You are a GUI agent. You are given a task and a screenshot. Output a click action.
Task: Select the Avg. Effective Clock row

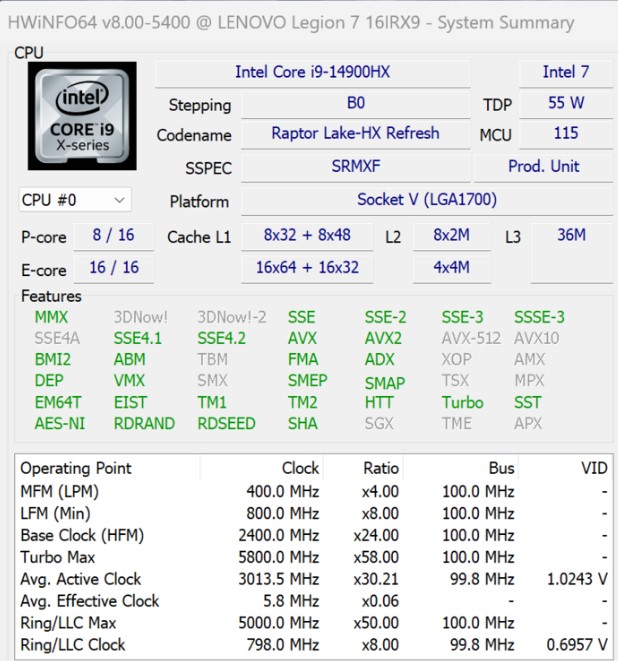pyautogui.click(x=314, y=601)
